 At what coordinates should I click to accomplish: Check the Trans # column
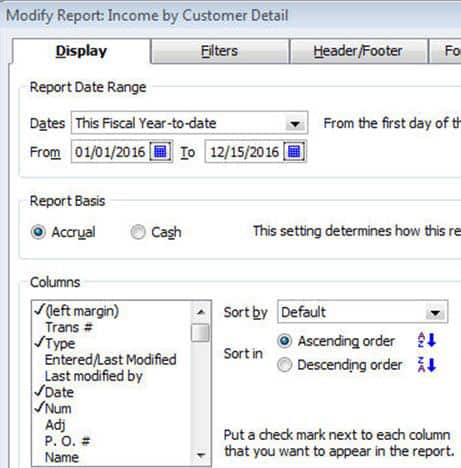point(68,327)
